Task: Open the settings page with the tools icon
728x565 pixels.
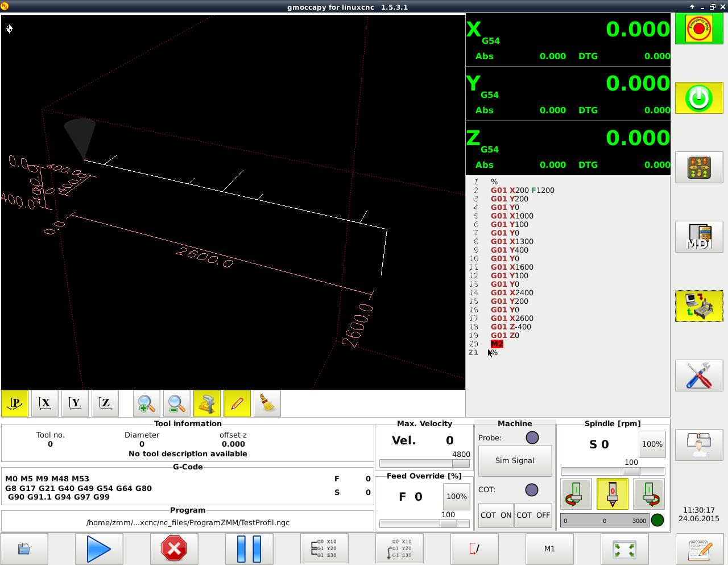Action: tap(699, 376)
